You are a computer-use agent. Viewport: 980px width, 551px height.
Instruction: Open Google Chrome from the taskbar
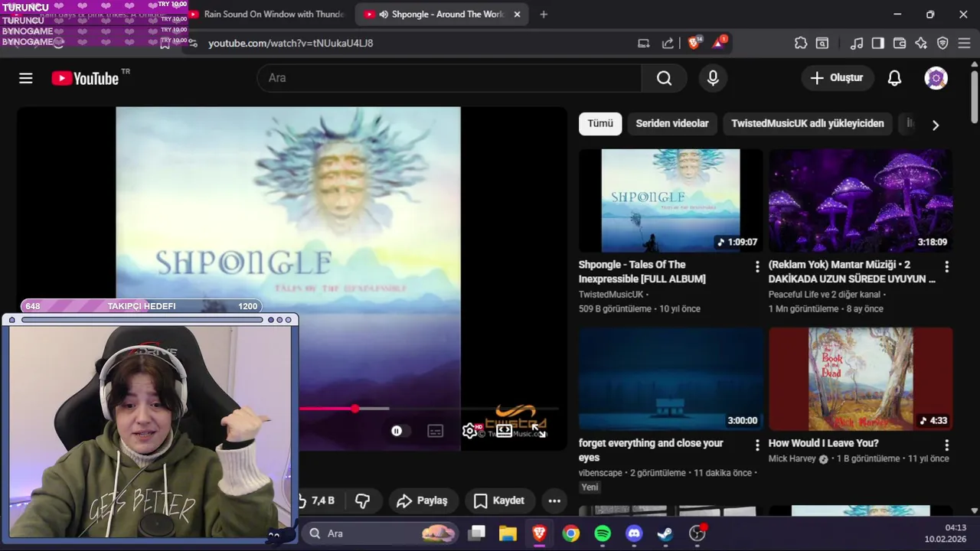point(571,533)
